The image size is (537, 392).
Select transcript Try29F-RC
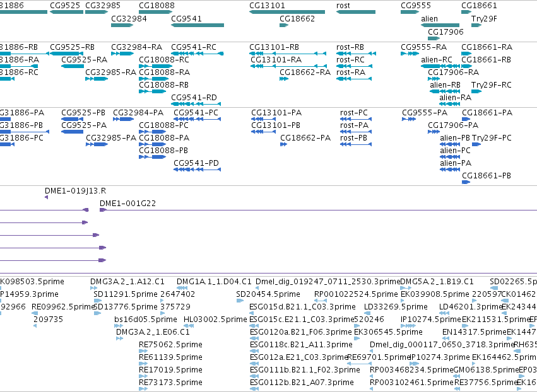tap(476, 91)
